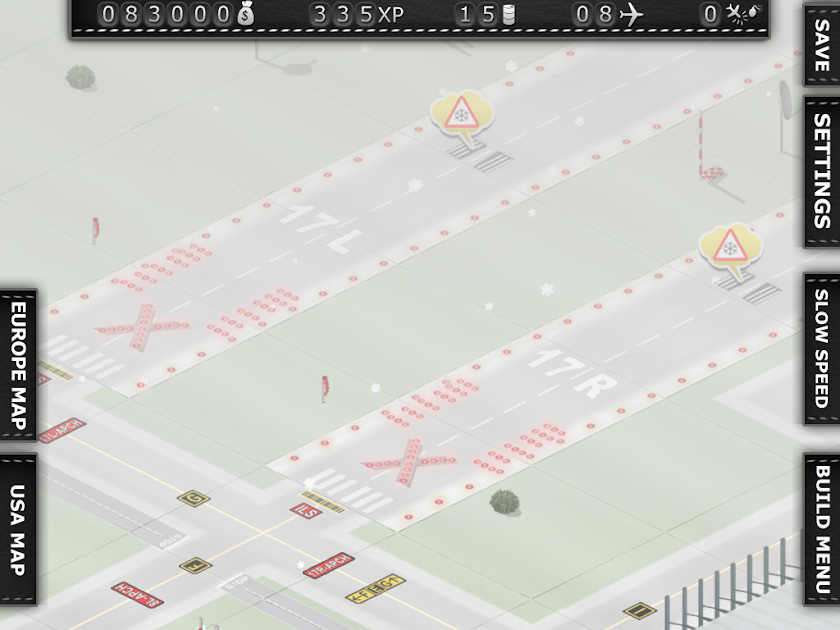Click the incidents crash icon
The image size is (840, 630).
743,13
